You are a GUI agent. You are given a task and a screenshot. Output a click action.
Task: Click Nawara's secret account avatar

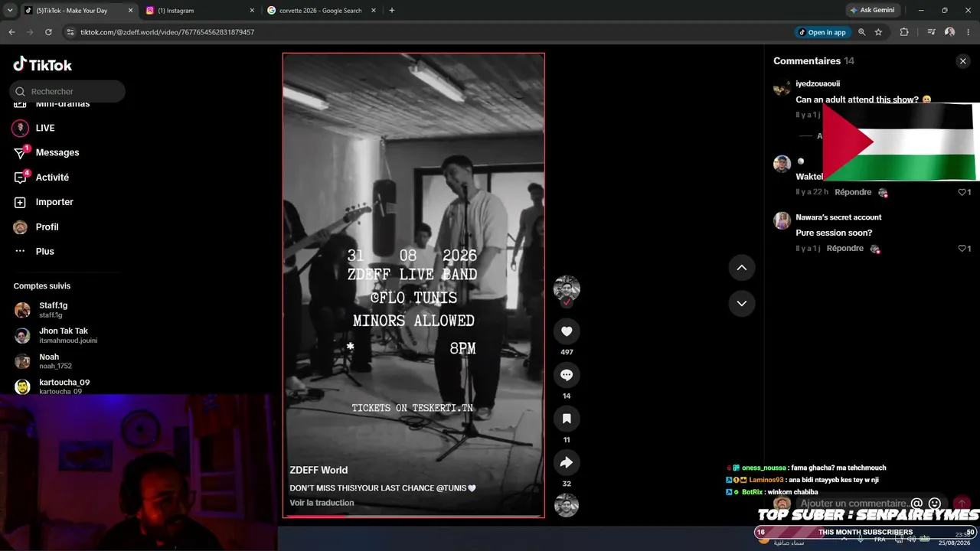782,220
